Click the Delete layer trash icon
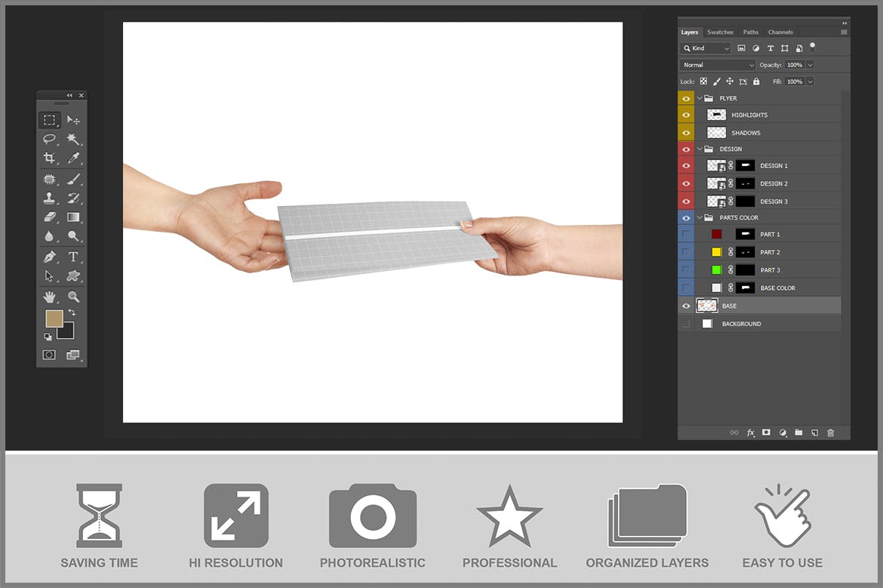 [831, 433]
